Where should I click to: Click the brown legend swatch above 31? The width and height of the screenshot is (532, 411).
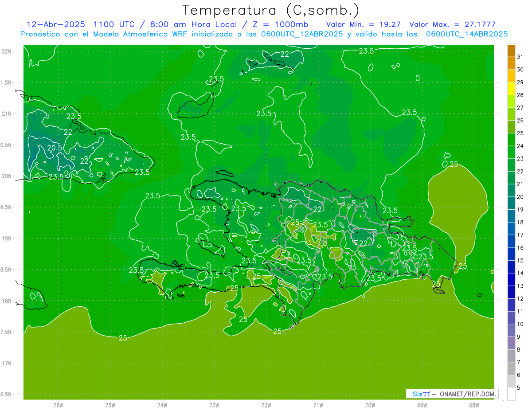[x=511, y=51]
